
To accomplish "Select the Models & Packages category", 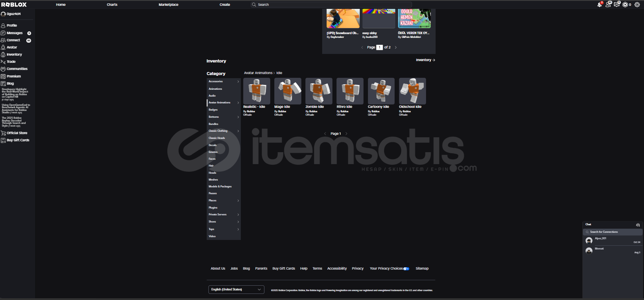I will 220,187.
